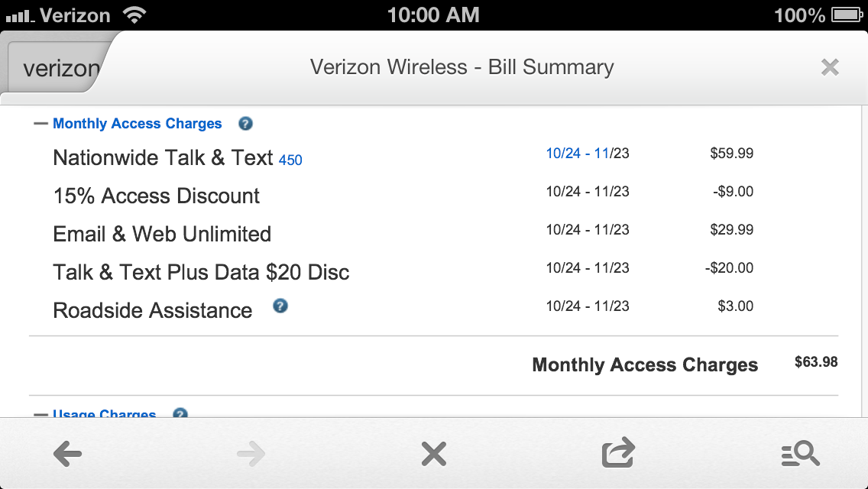The width and height of the screenshot is (868, 489).
Task: Tap the Wi-Fi signal icon in status bar
Action: point(134,15)
